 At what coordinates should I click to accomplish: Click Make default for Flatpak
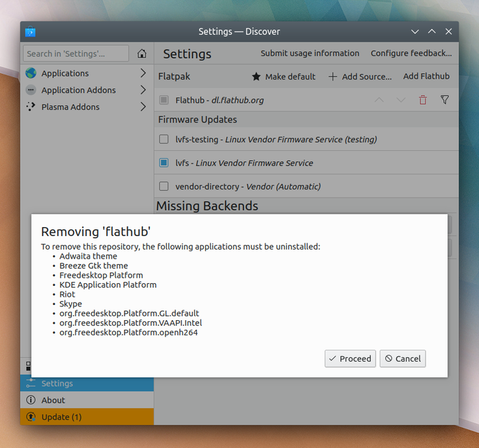point(283,77)
